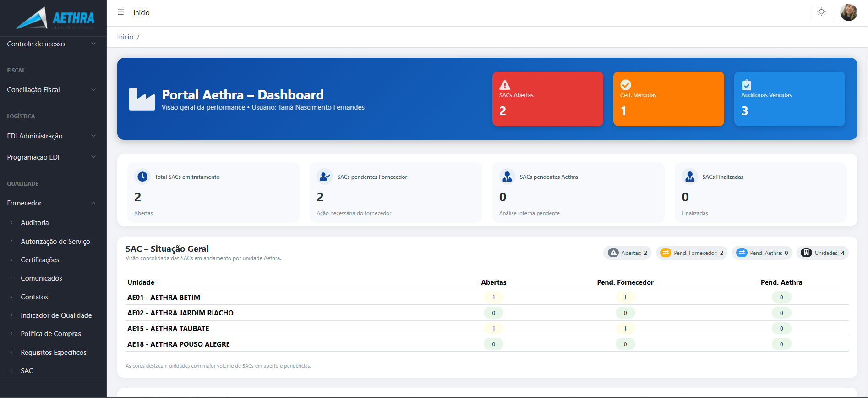The width and height of the screenshot is (868, 398).
Task: Select row AE15 - AETHRA TAUBATE
Action: point(487,328)
